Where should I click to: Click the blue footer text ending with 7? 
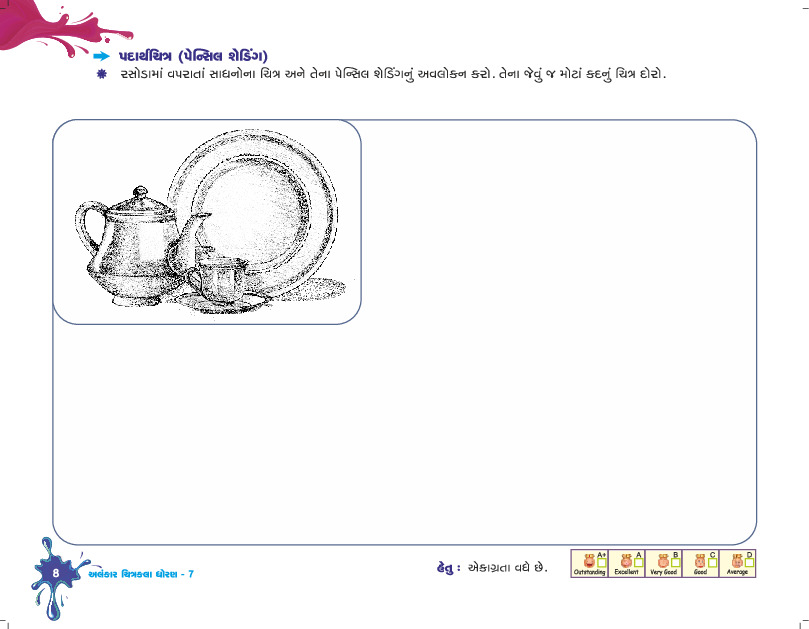point(140,574)
